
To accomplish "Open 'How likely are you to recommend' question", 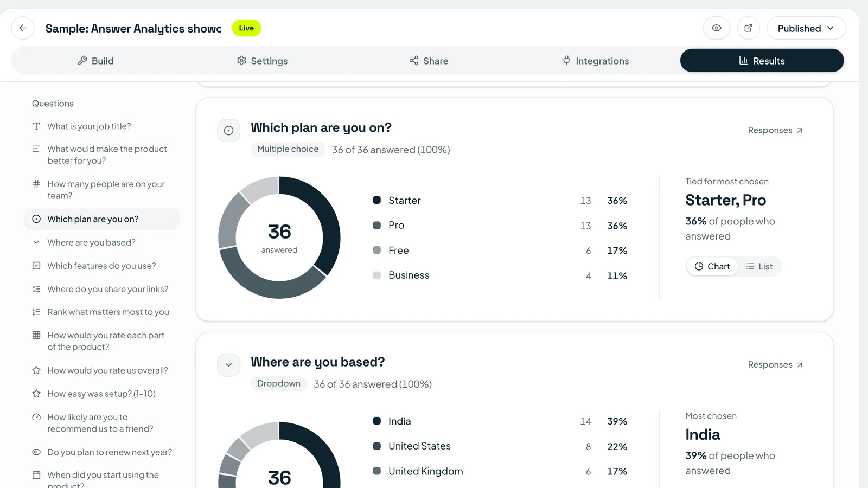I will [x=102, y=423].
